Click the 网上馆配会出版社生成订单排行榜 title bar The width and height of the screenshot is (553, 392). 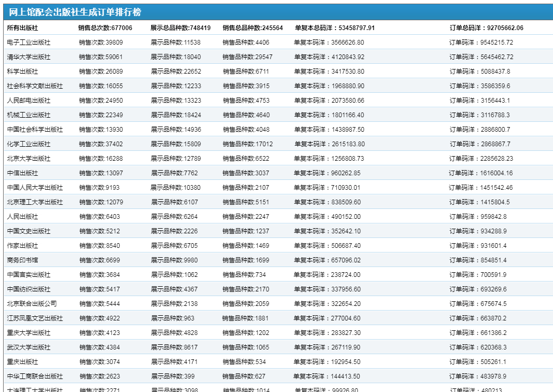coord(75,12)
